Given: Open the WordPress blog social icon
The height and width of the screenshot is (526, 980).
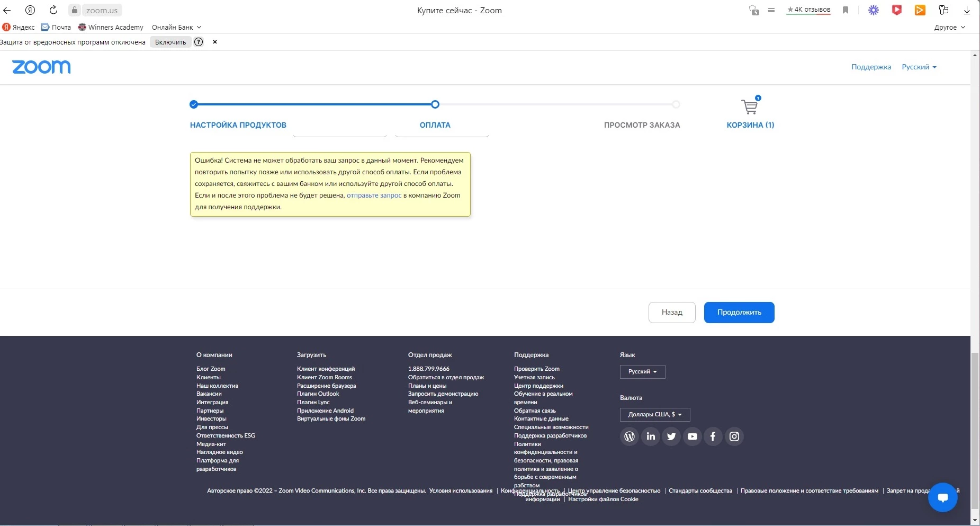Looking at the screenshot, I should (x=630, y=436).
